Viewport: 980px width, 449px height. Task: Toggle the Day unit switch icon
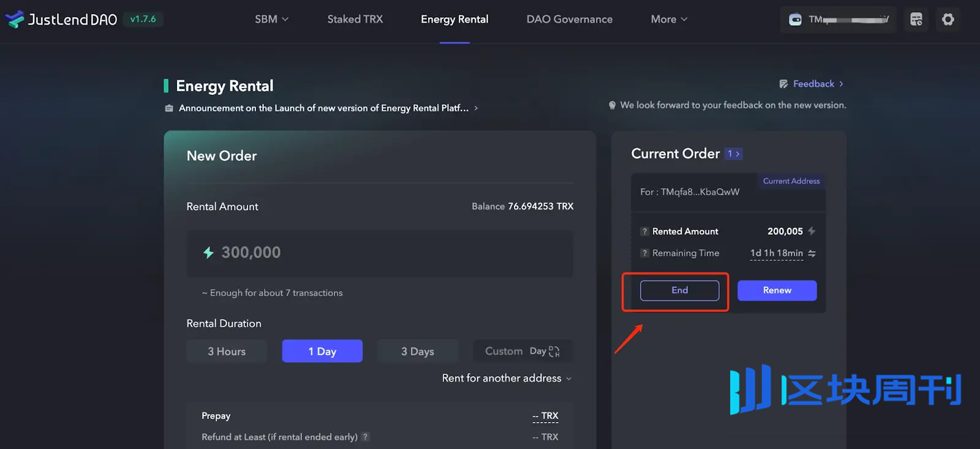[554, 351]
